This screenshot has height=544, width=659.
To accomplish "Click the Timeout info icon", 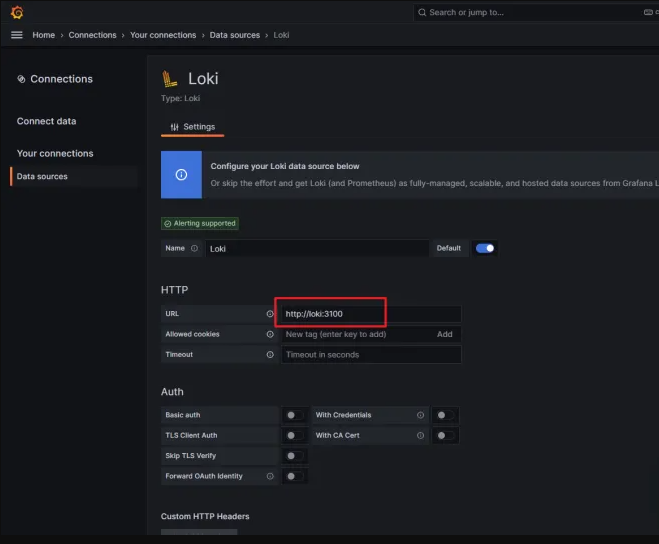I will pyautogui.click(x=270, y=354).
